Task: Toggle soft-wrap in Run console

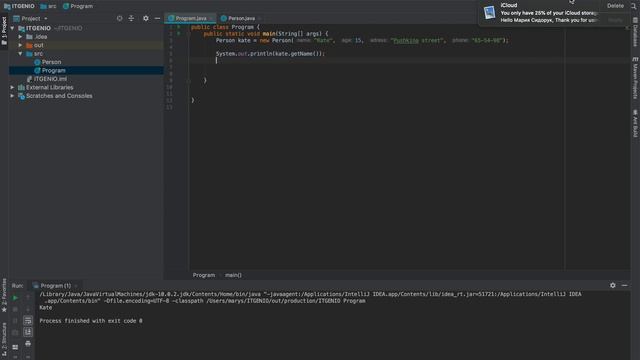Action: [28, 320]
